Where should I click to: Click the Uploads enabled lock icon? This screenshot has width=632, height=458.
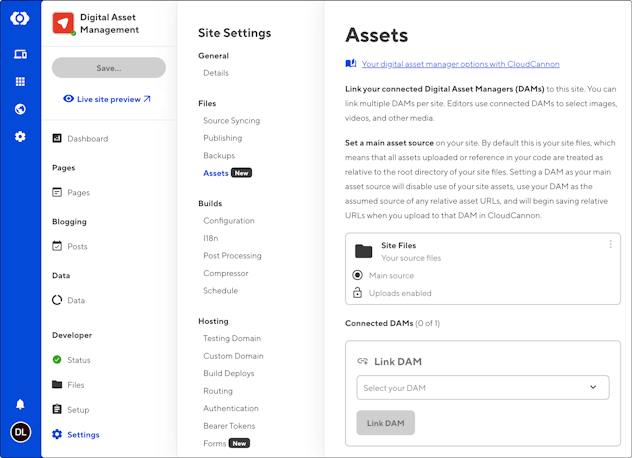(357, 293)
